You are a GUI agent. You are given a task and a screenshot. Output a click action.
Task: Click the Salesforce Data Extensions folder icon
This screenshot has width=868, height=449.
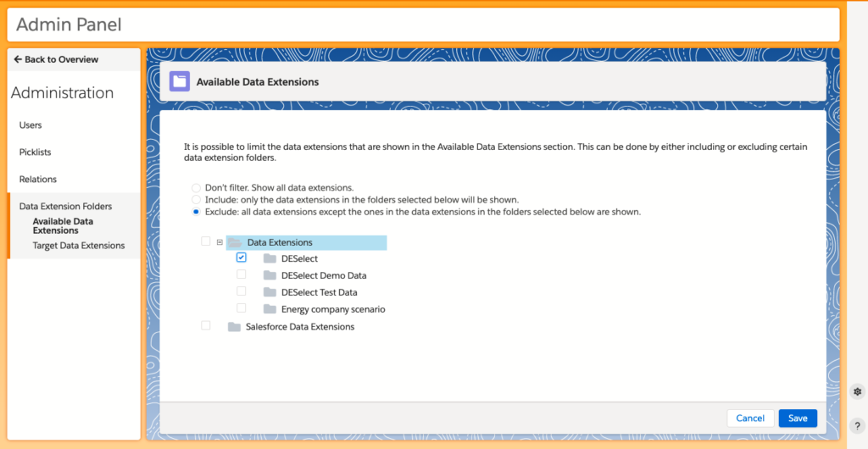(234, 326)
